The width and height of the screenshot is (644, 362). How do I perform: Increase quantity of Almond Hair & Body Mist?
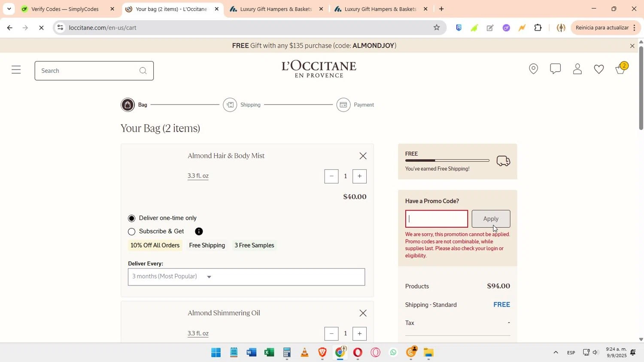click(x=359, y=176)
